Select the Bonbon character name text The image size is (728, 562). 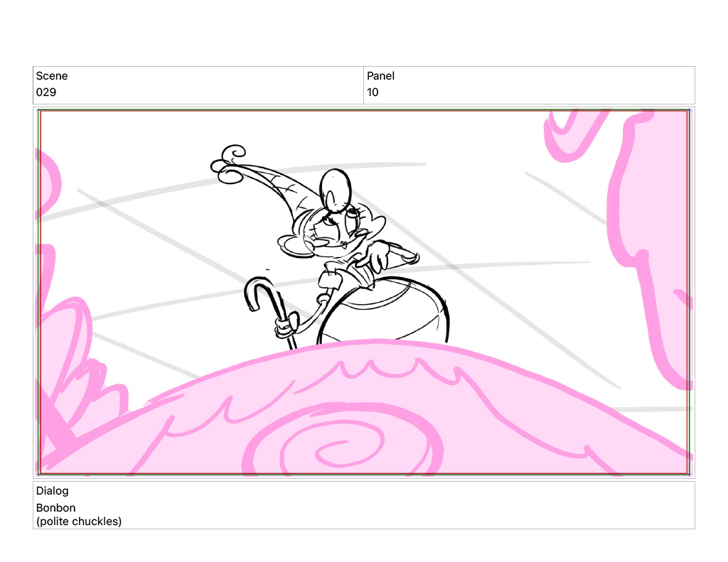[x=55, y=508]
